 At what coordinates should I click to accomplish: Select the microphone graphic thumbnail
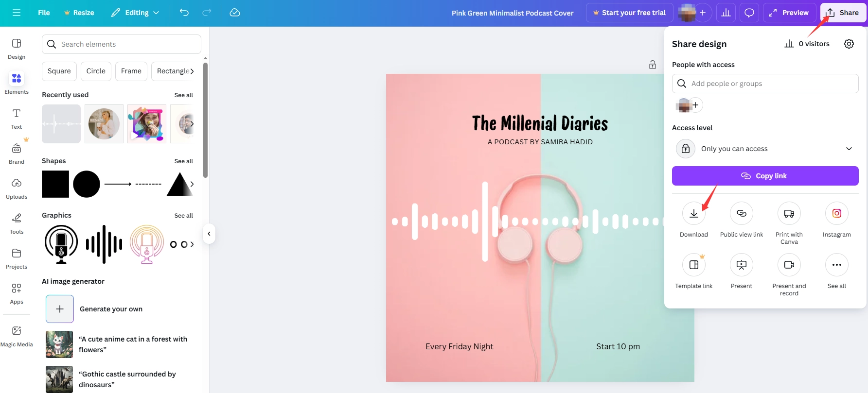pos(61,244)
